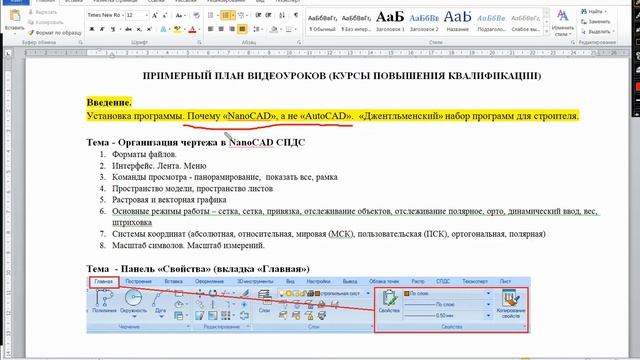Toggle underline Ч formatting
The image size is (640, 360).
coord(112,29)
